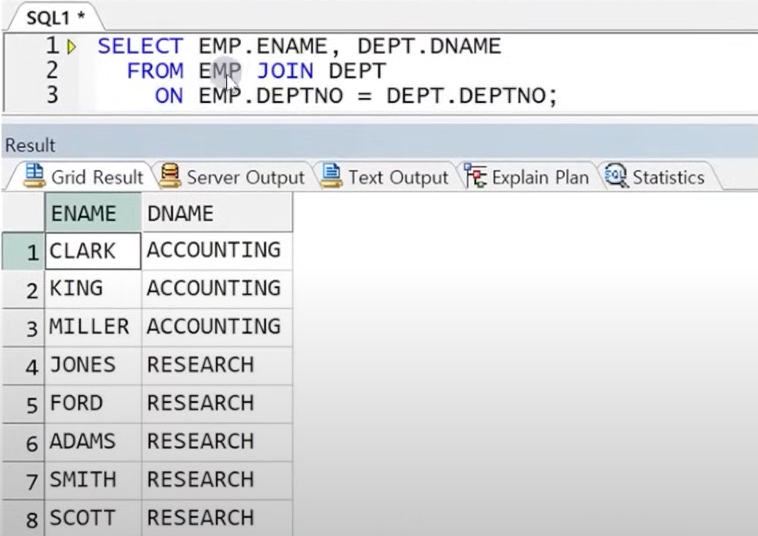Click line number 3 in editor gutter

coord(52,95)
